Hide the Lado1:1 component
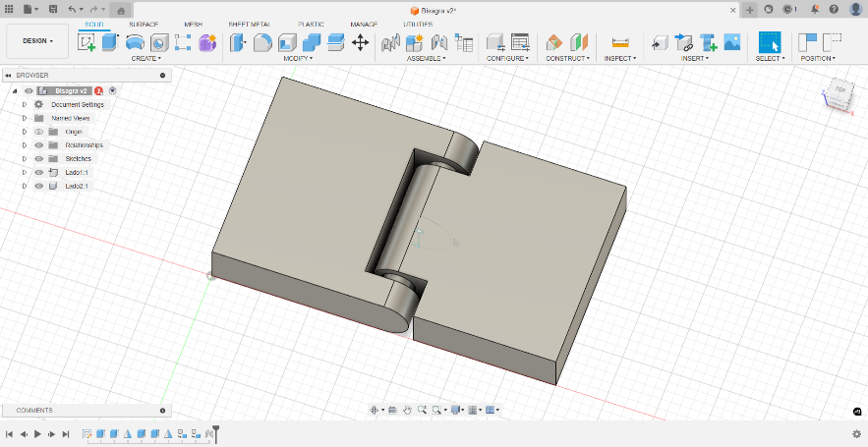868x447 pixels. click(x=38, y=173)
